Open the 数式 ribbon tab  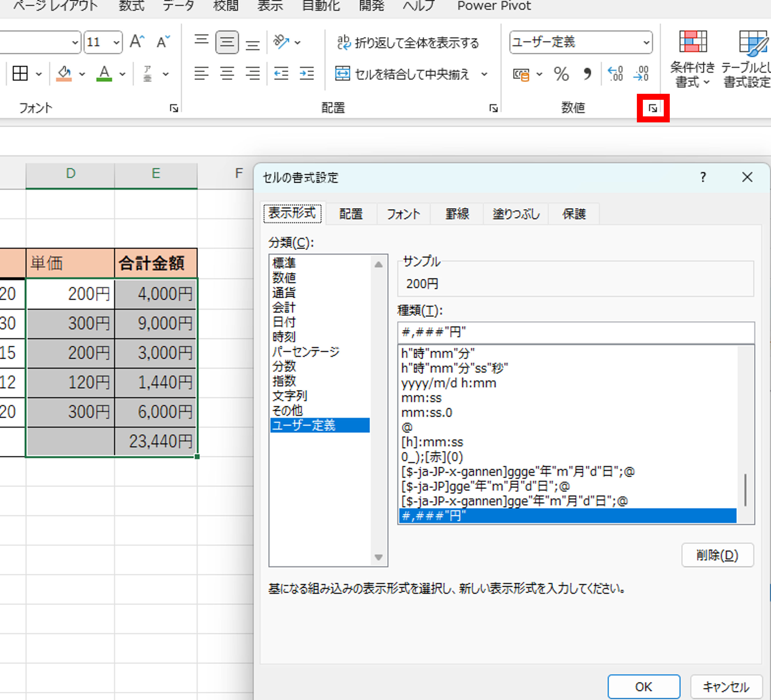pos(131,6)
